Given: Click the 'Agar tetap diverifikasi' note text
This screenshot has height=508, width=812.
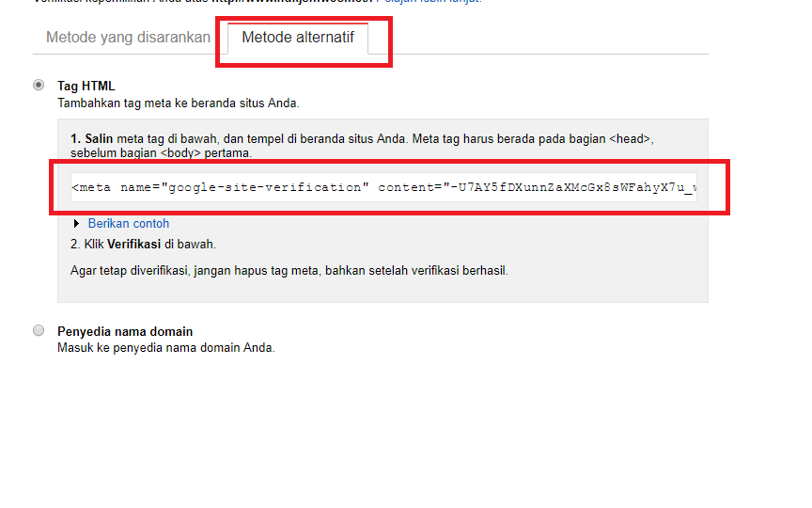Looking at the screenshot, I should pyautogui.click(x=289, y=271).
